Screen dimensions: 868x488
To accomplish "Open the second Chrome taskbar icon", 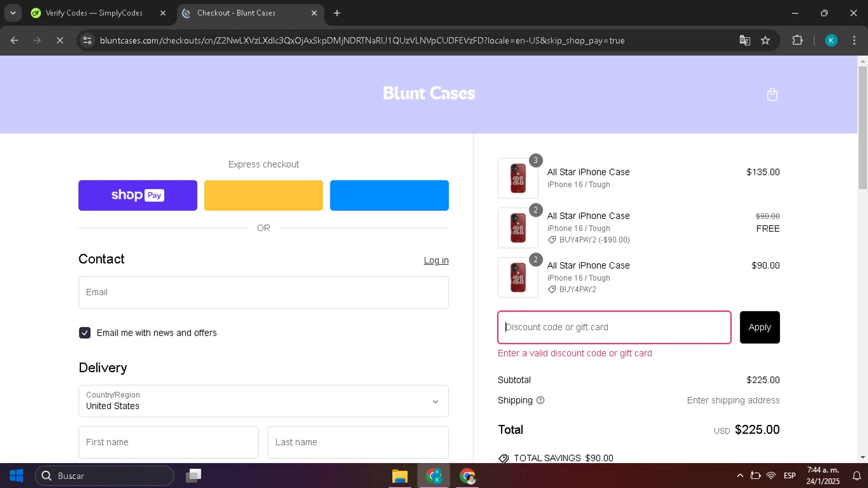I will coord(468,476).
